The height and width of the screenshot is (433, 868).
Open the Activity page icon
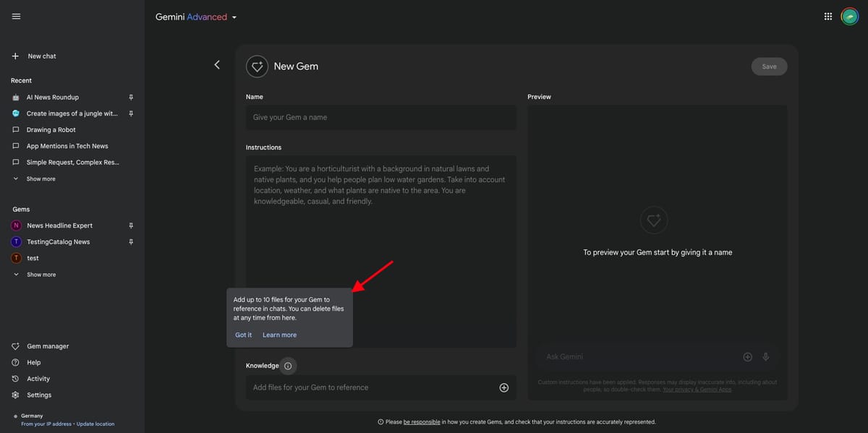16,378
